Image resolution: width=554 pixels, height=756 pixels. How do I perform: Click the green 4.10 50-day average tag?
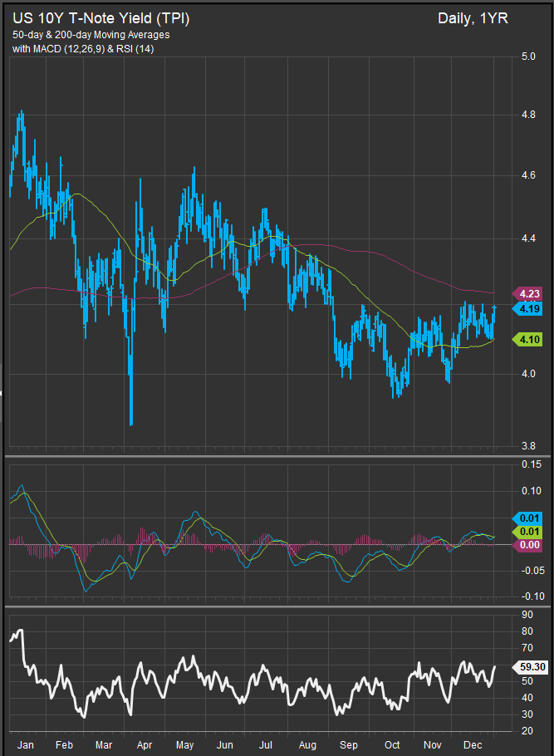tap(528, 339)
